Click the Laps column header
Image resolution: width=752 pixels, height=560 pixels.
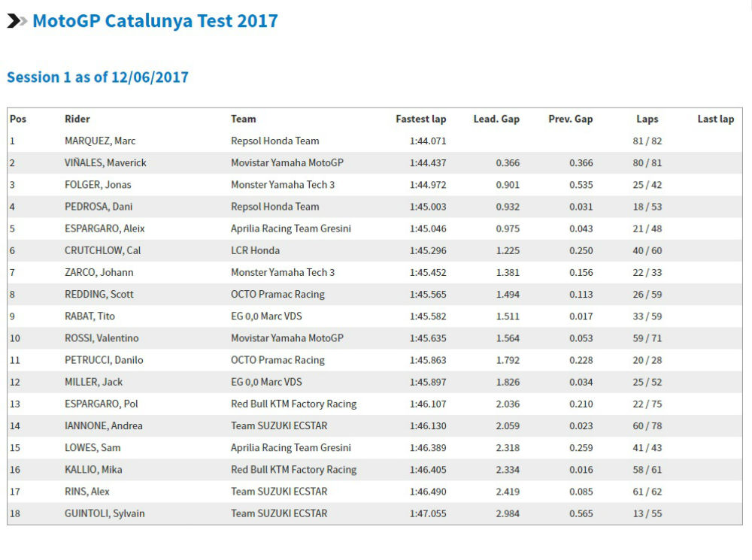[647, 119]
